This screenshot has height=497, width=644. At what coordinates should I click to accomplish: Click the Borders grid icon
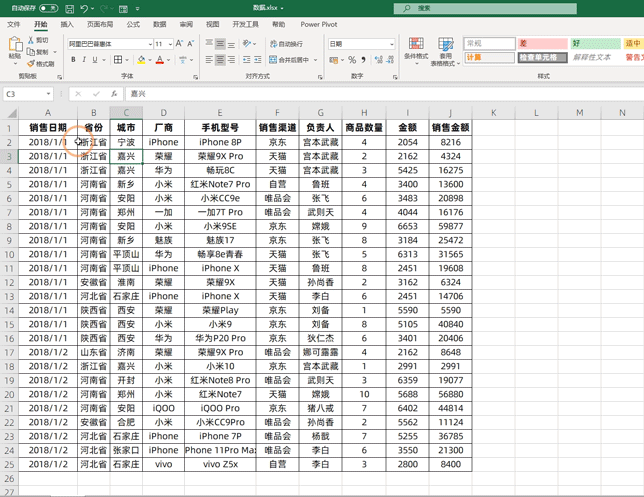tap(118, 60)
